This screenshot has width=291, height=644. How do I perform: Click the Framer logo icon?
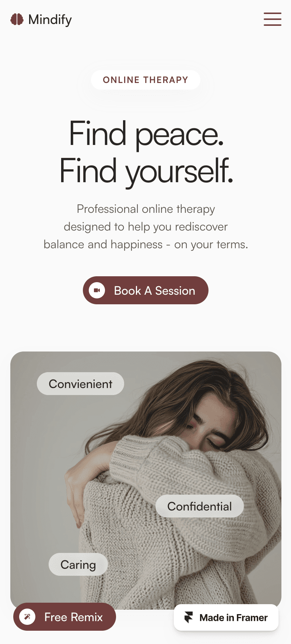tap(189, 617)
